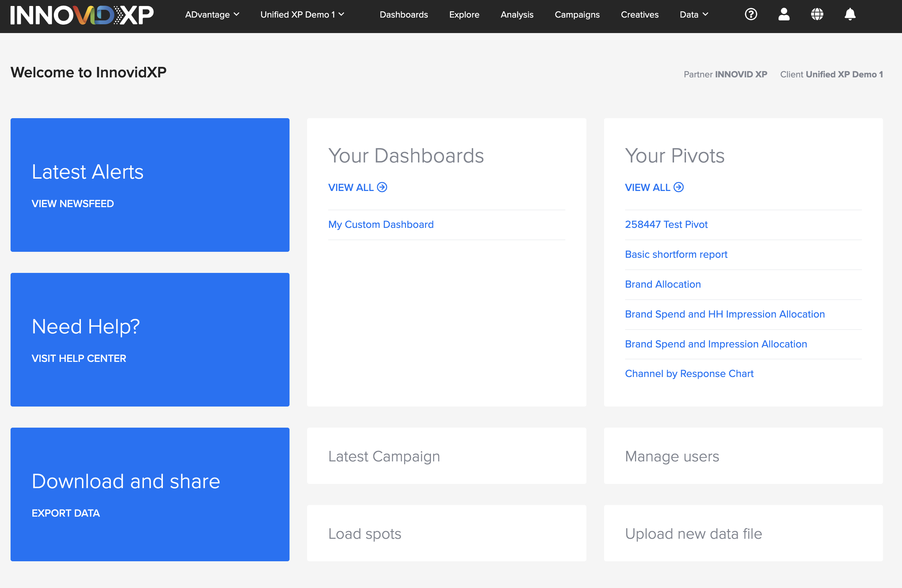Navigate to the Analysis page
The width and height of the screenshot is (902, 588).
[x=517, y=14]
